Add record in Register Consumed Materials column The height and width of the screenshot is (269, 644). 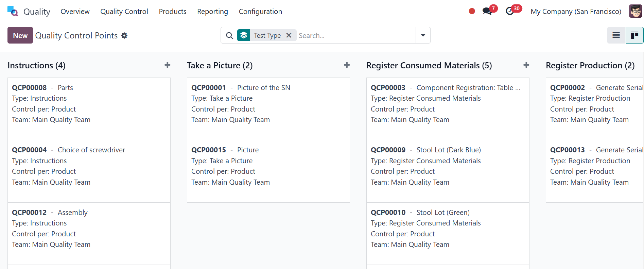(x=526, y=65)
